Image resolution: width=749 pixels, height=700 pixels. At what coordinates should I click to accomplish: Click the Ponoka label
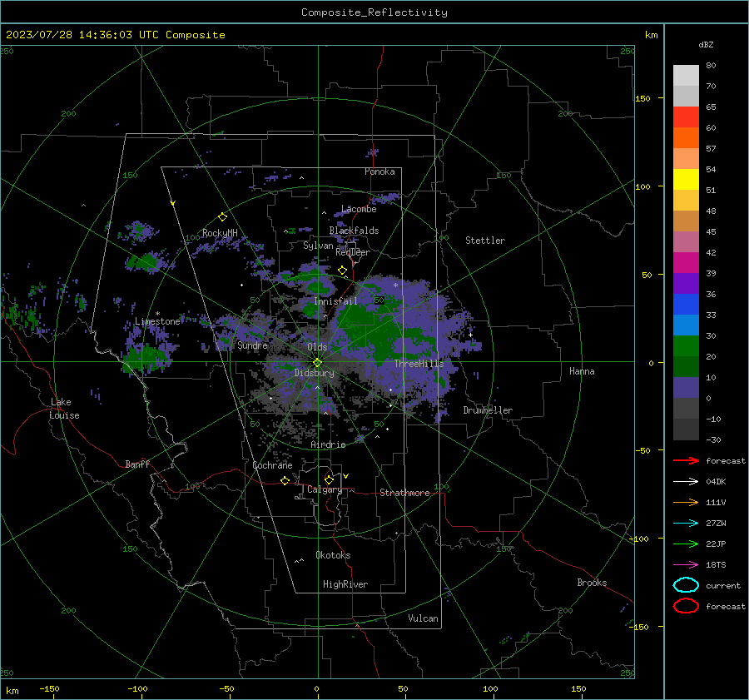point(379,171)
